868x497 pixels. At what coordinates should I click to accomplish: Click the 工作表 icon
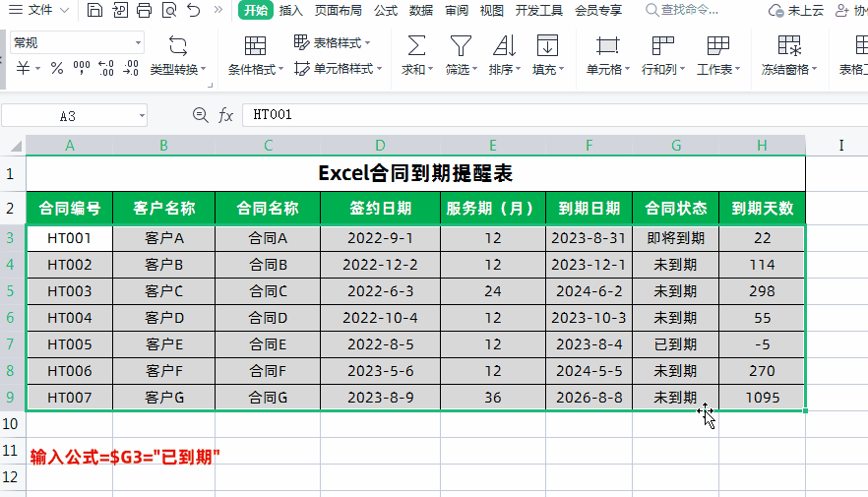click(718, 46)
